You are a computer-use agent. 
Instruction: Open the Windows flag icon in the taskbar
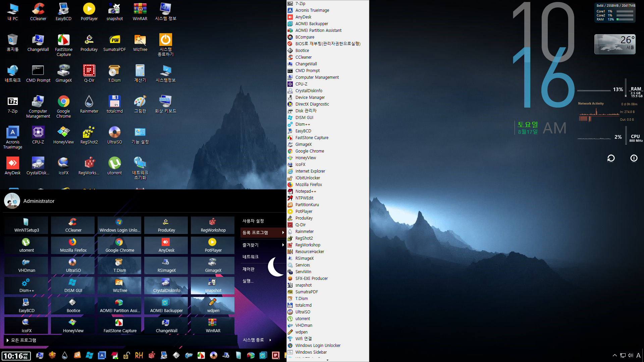tap(90, 355)
